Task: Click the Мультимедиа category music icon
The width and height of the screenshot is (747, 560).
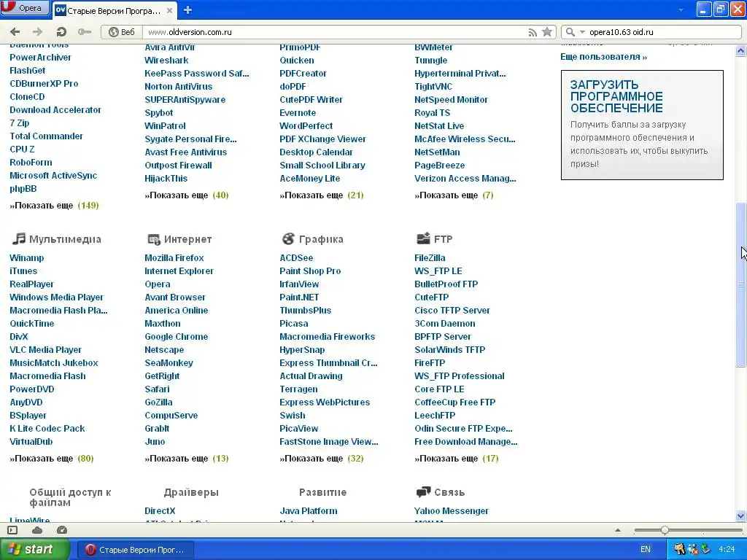Action: [x=18, y=238]
